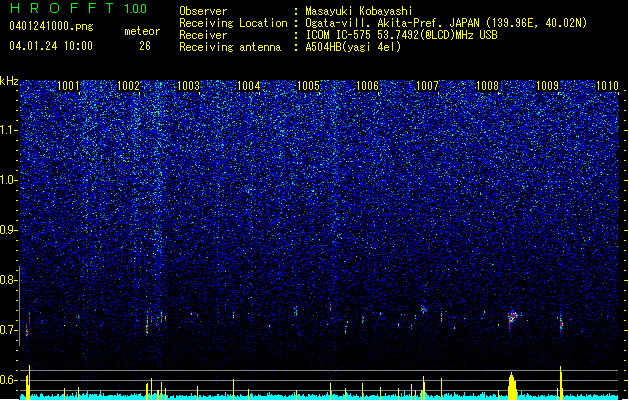629x400 pixels.
Task: Click the date stamp 04.01.24 10:00
Action: (x=51, y=46)
